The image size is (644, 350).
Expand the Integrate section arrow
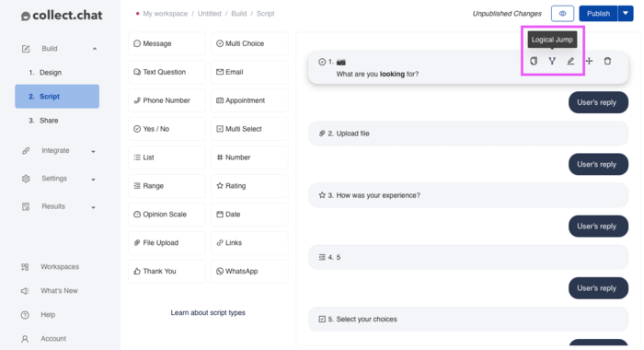[x=93, y=151]
